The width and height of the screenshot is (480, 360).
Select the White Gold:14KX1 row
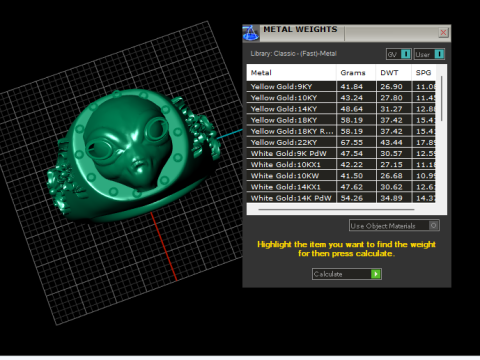click(341, 187)
